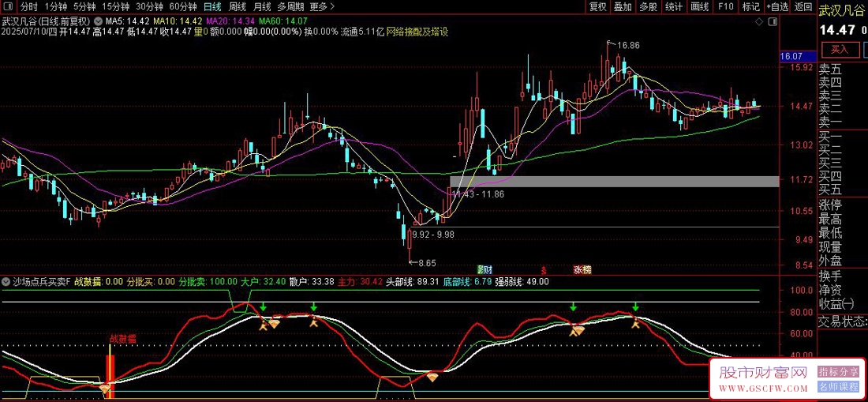
Task: Open the 统计 statistics tool
Action: [x=674, y=7]
